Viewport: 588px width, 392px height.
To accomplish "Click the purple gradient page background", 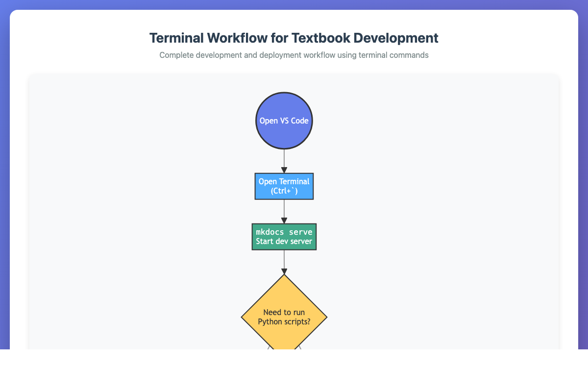I will pyautogui.click(x=4, y=196).
